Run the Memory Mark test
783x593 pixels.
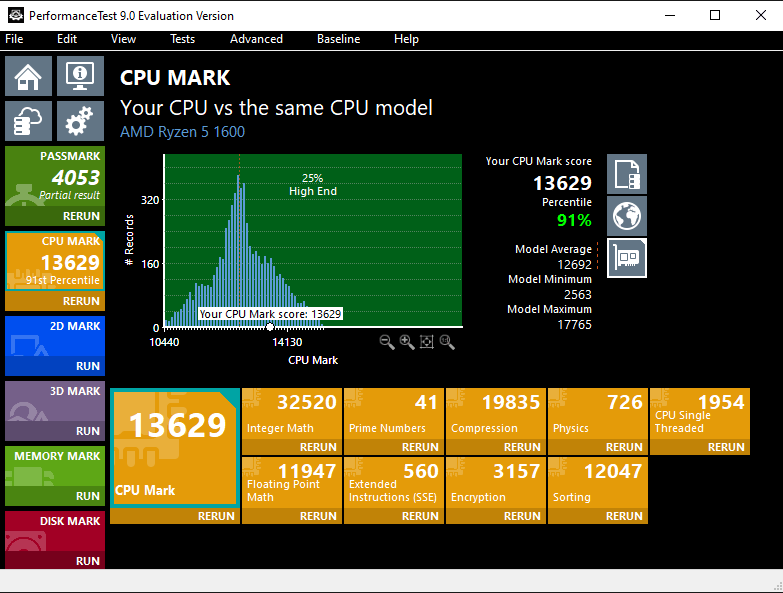click(55, 496)
